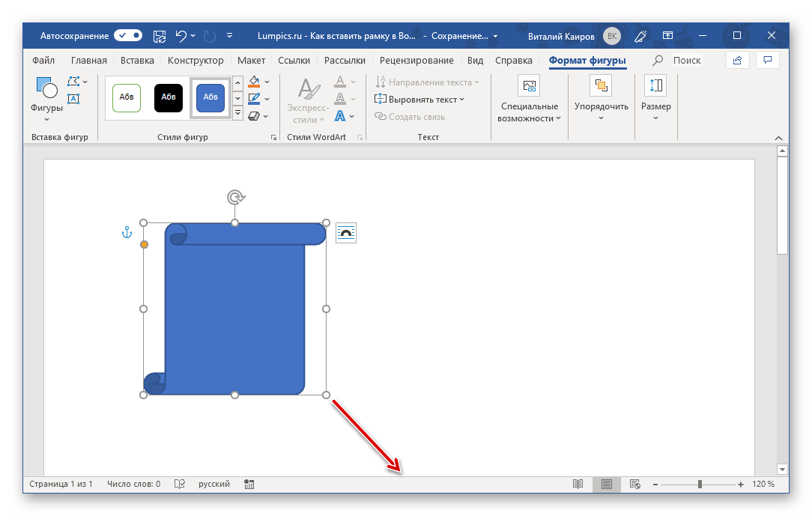Switch to Read Mode view icon
Viewport: 812px width, 516px height.
click(578, 485)
